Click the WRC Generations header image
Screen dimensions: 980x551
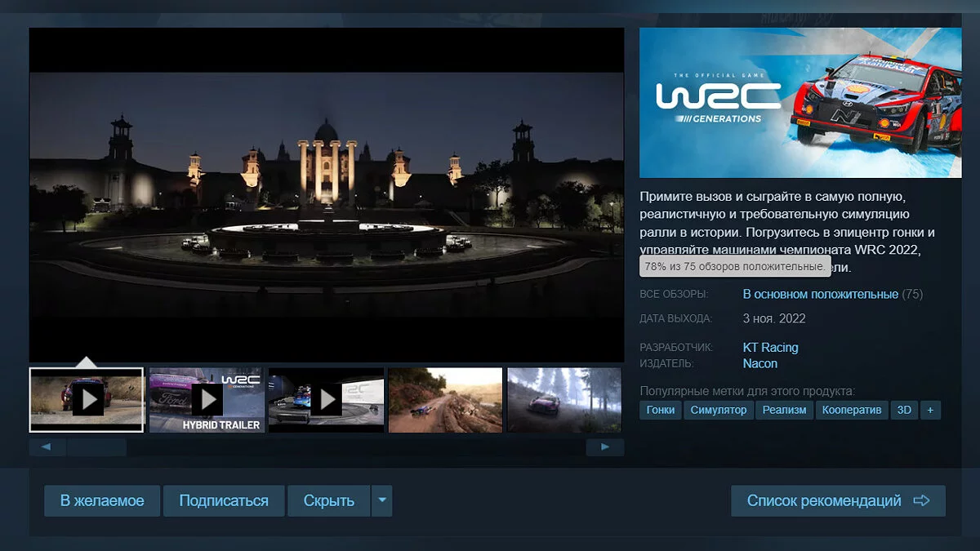tap(800, 103)
